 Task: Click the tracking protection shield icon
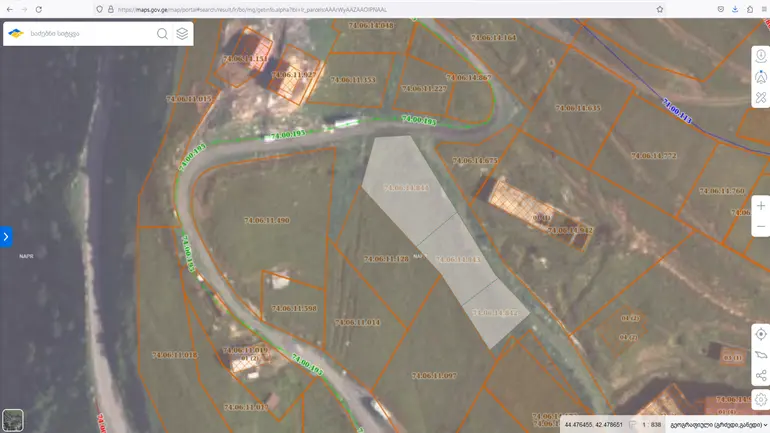click(100, 9)
